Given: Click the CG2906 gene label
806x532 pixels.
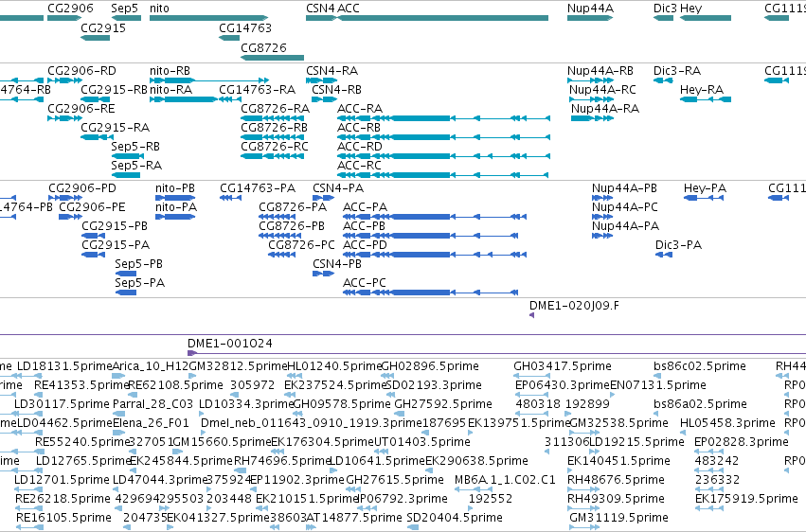Looking at the screenshot, I should 70,9.
